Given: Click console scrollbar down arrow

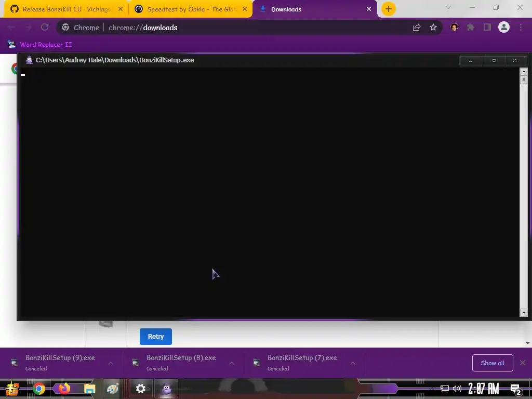Looking at the screenshot, I should click(x=524, y=312).
